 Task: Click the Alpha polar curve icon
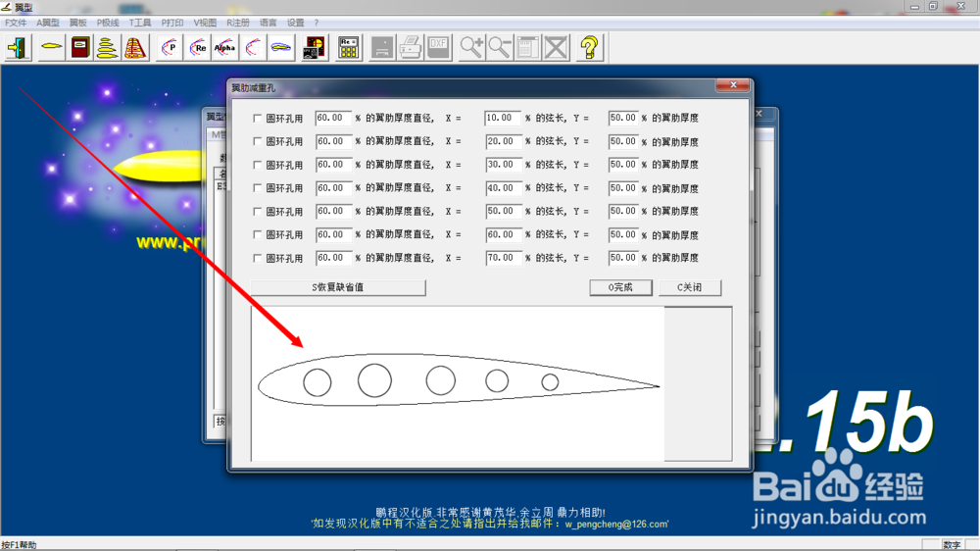pyautogui.click(x=225, y=47)
